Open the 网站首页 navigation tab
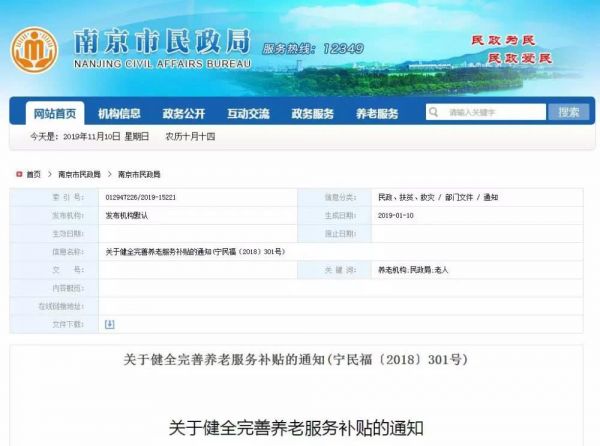 click(55, 113)
